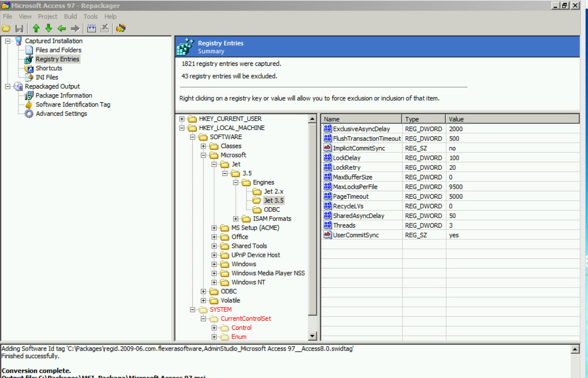588x378 pixels.
Task: Collapse the red CurrentControlSet key
Action: [x=204, y=319]
